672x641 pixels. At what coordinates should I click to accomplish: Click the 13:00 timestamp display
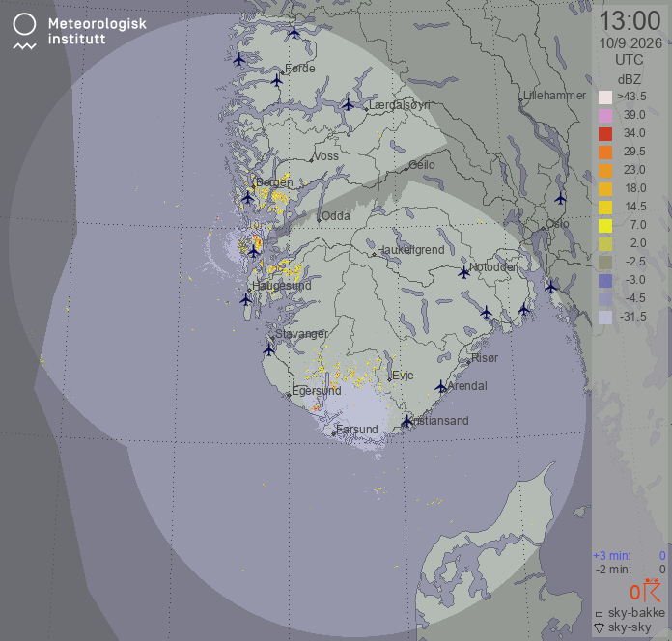tap(630, 20)
